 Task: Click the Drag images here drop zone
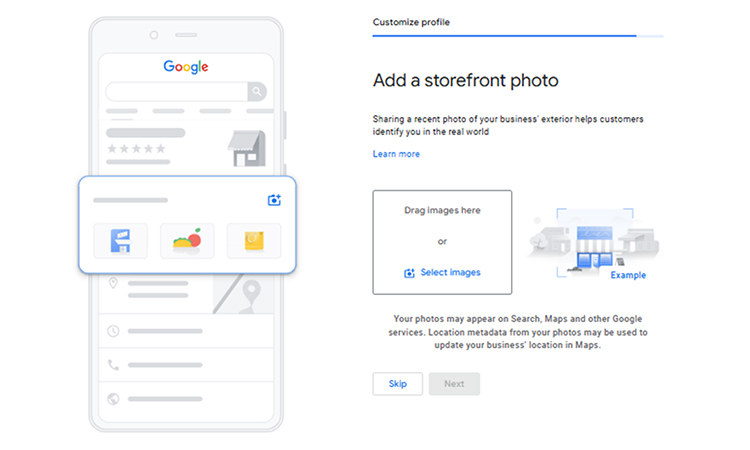442,242
